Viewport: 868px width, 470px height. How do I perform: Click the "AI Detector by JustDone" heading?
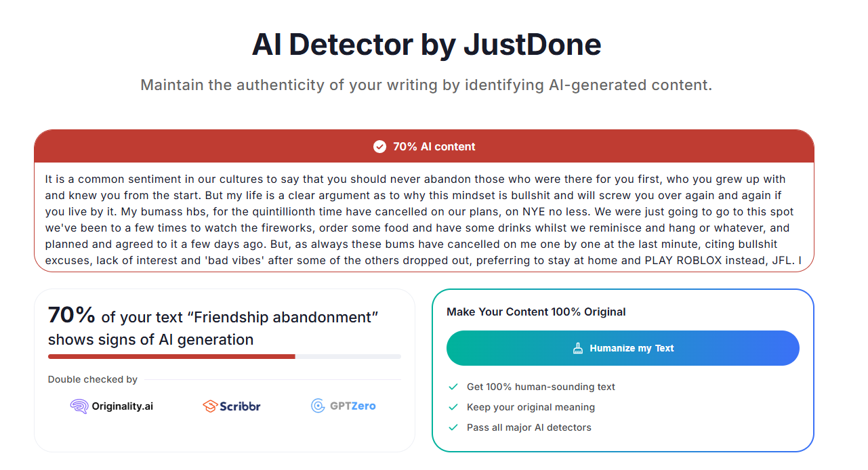point(426,45)
